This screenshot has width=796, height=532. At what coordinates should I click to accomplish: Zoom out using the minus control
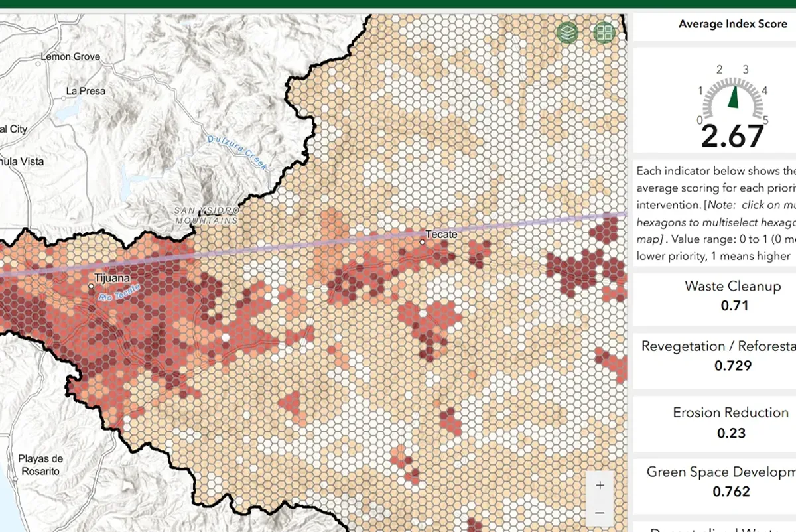click(600, 512)
